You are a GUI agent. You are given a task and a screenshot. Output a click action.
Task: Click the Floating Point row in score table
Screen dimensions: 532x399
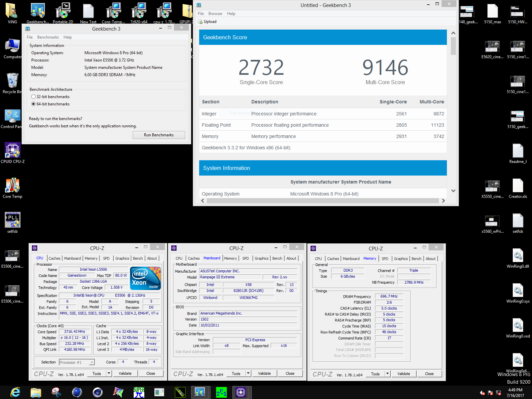pos(323,125)
